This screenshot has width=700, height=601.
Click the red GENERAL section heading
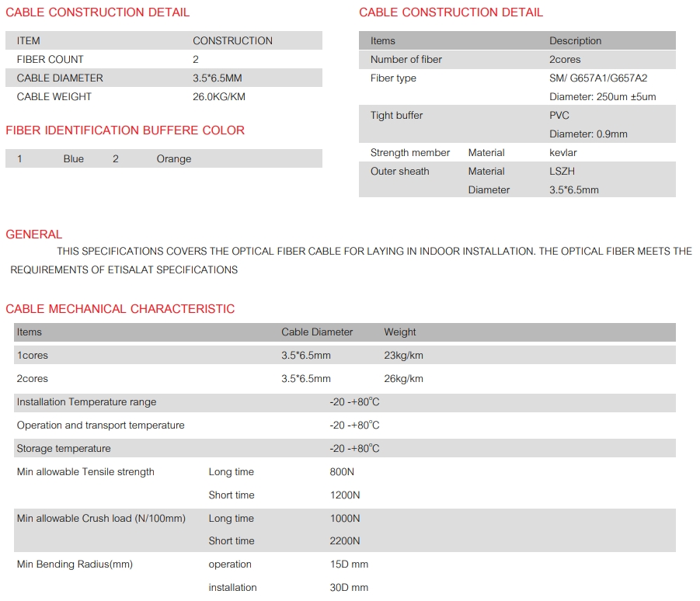(33, 234)
